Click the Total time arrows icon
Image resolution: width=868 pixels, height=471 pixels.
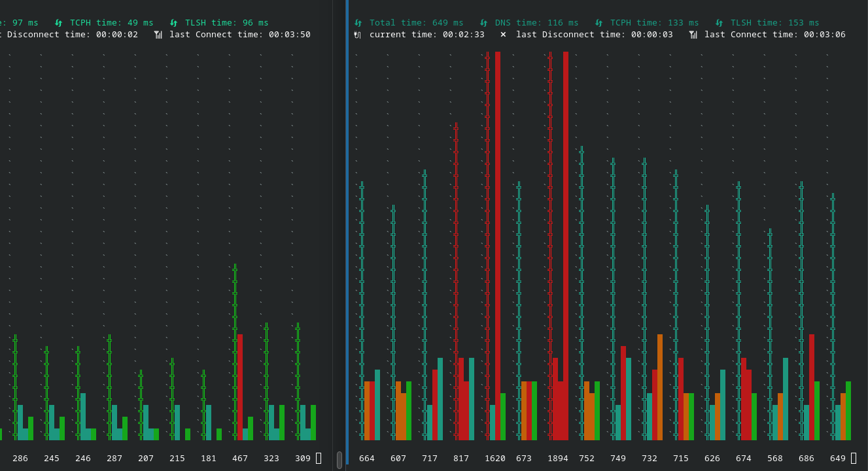pyautogui.click(x=357, y=22)
